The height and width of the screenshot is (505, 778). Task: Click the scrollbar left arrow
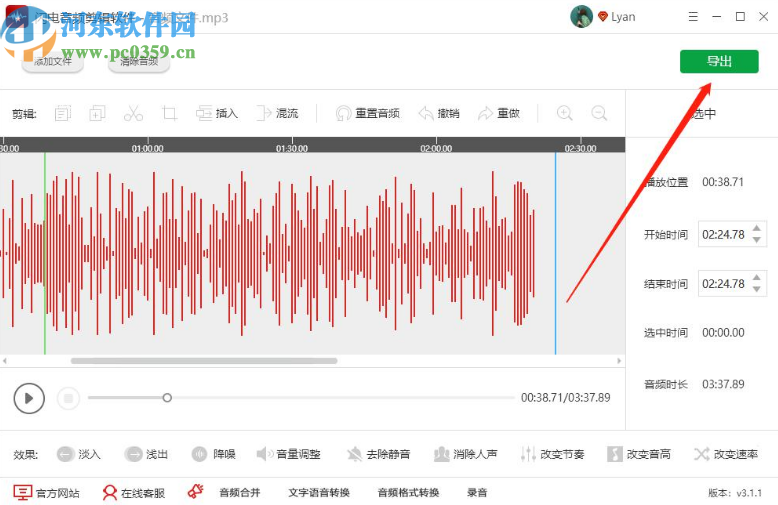(4, 361)
